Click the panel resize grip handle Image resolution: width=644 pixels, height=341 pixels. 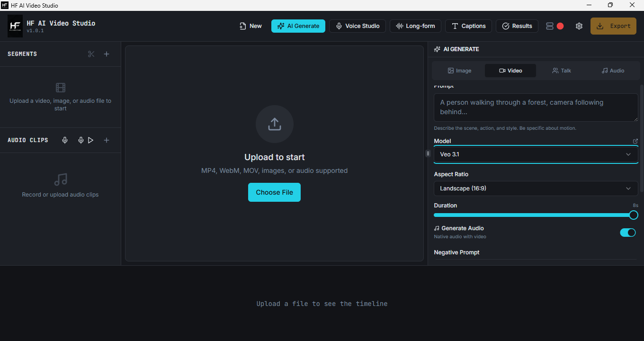click(x=428, y=153)
